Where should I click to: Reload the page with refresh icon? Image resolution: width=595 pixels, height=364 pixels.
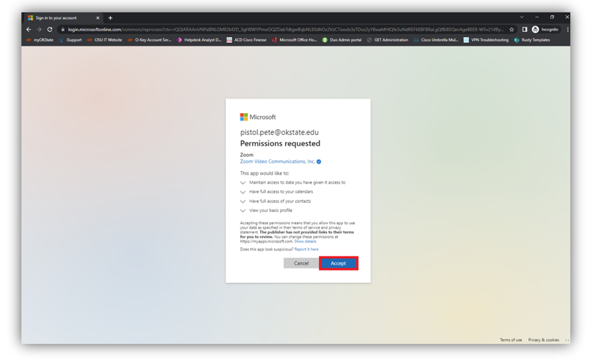(50, 29)
